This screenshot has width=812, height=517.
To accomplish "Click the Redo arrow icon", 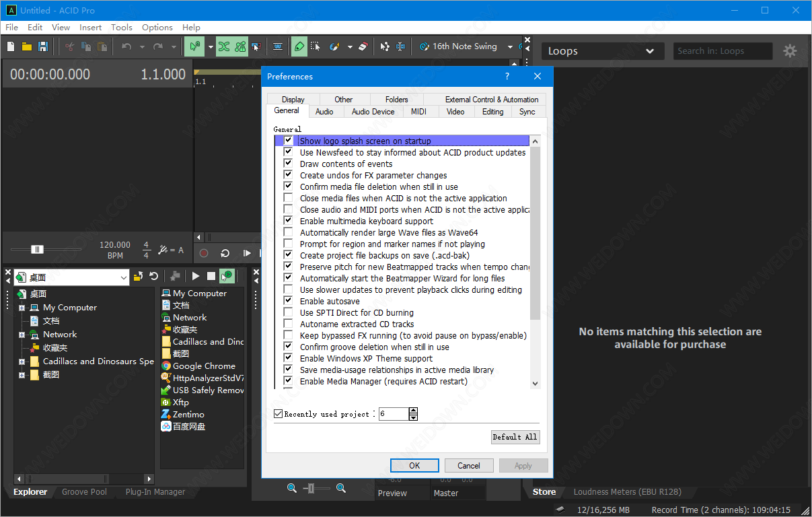I will tap(158, 46).
